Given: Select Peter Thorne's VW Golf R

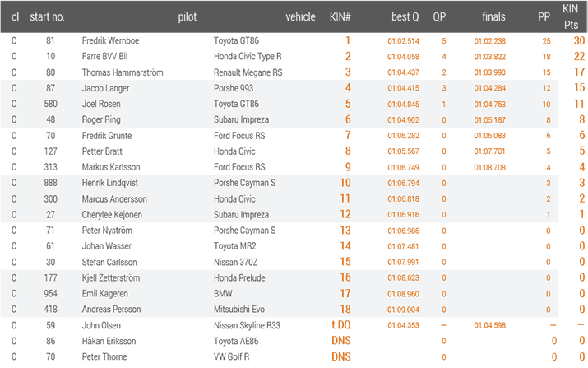Looking at the screenshot, I should tap(231, 356).
